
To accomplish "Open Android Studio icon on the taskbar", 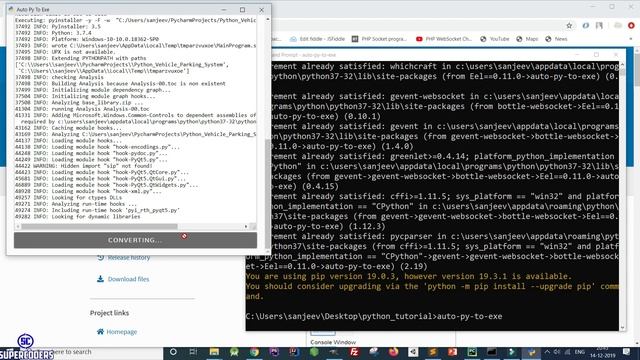I will [x=234, y=352].
